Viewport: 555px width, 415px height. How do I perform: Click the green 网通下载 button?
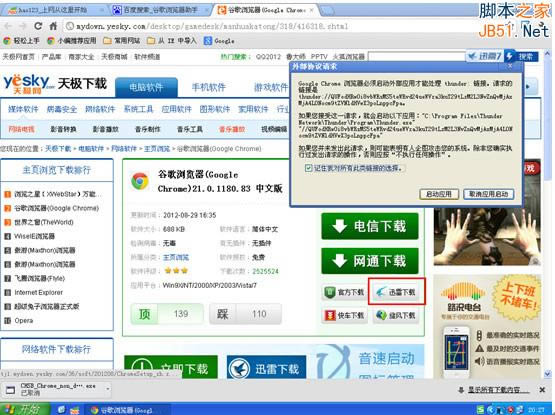(x=370, y=261)
